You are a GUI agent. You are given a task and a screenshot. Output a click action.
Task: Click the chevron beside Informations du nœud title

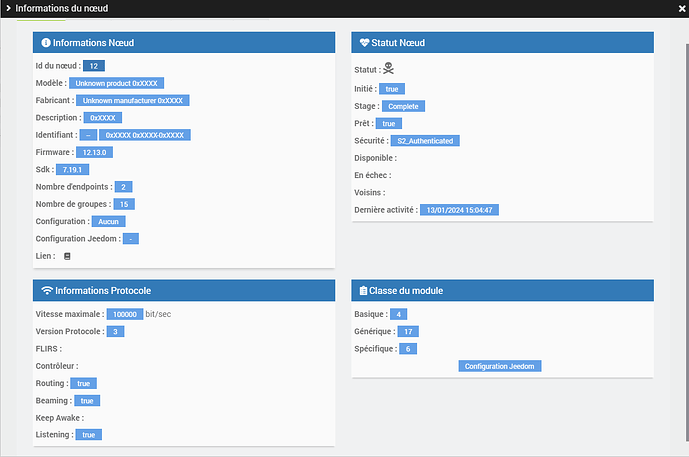tap(8, 8)
